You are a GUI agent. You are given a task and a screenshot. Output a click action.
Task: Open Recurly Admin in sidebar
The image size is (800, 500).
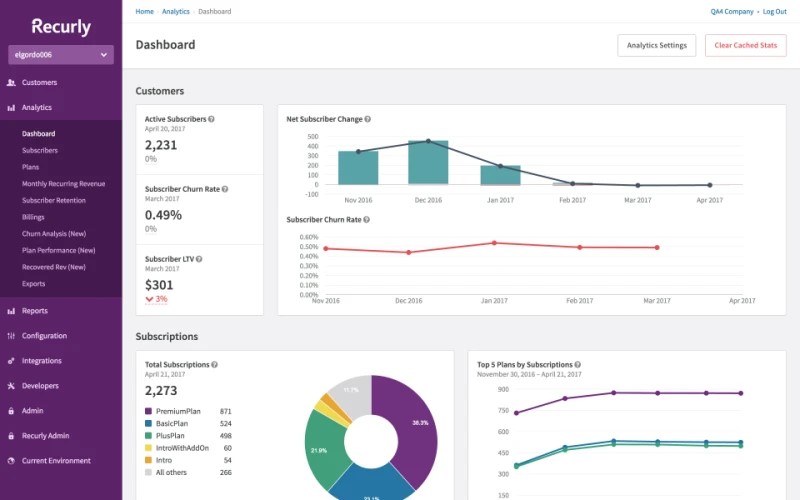click(x=45, y=436)
